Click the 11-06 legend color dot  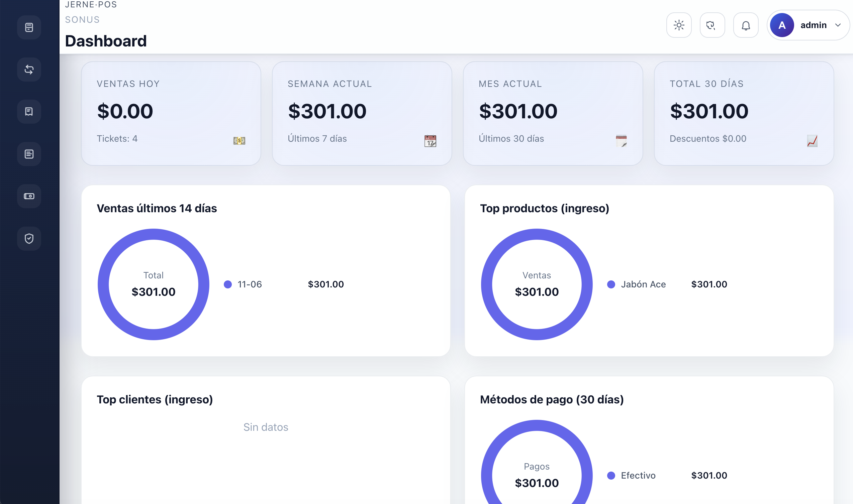228,284
